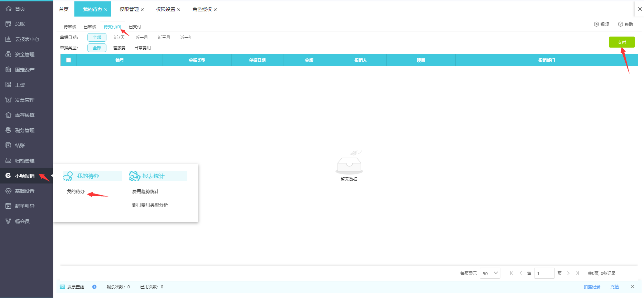Select 全部 for 单据类型 filter

(x=97, y=48)
